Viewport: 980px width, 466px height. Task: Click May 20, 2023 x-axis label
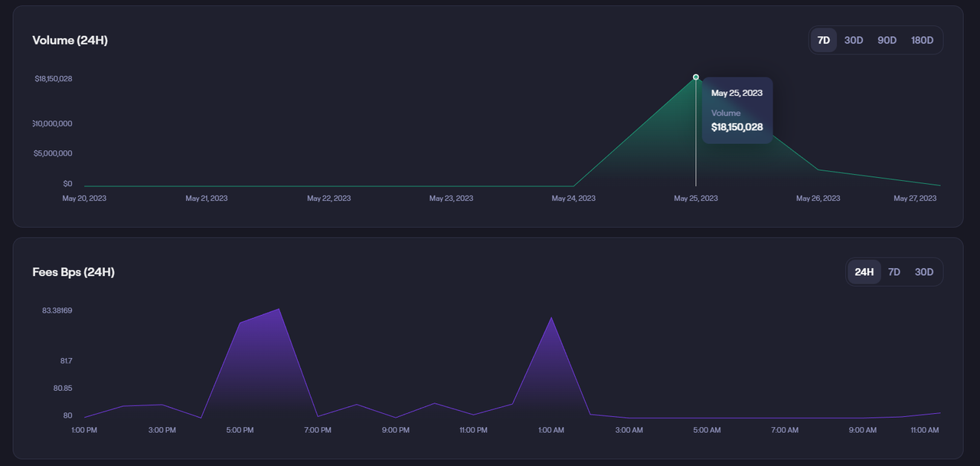click(x=84, y=199)
